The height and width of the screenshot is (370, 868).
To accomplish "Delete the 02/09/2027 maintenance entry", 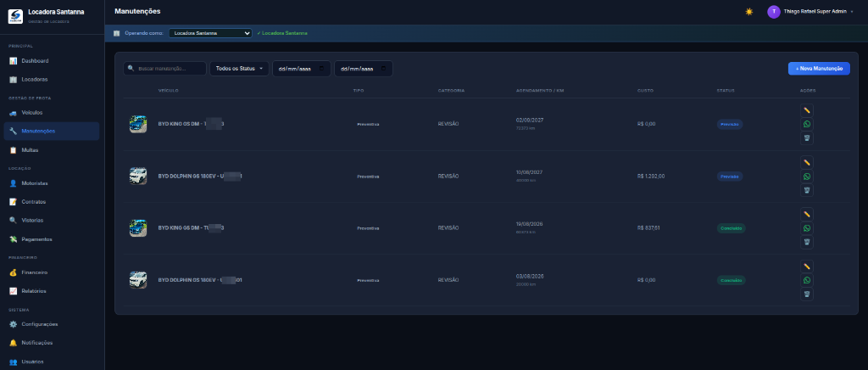I will pyautogui.click(x=807, y=138).
